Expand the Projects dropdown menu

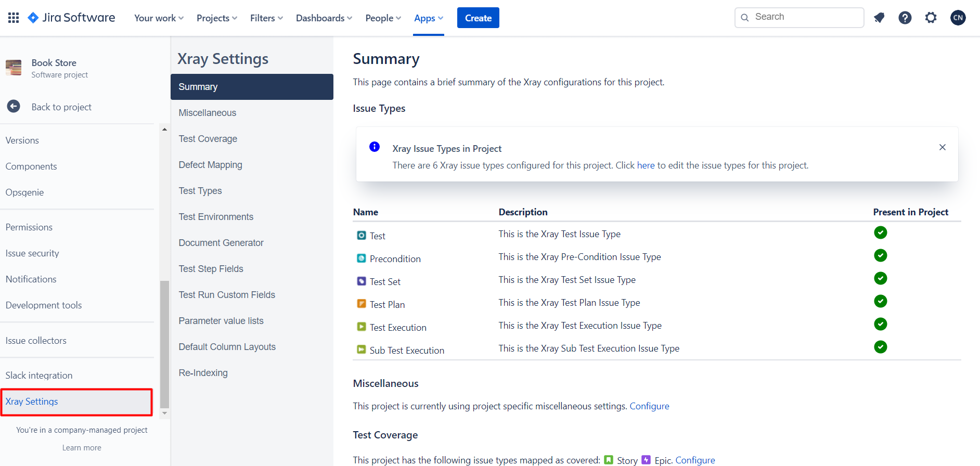217,18
